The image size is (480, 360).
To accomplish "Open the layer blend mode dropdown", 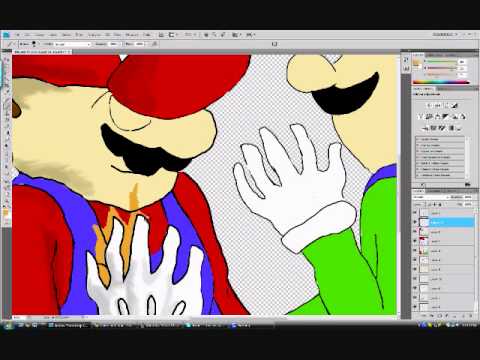I will [x=431, y=197].
